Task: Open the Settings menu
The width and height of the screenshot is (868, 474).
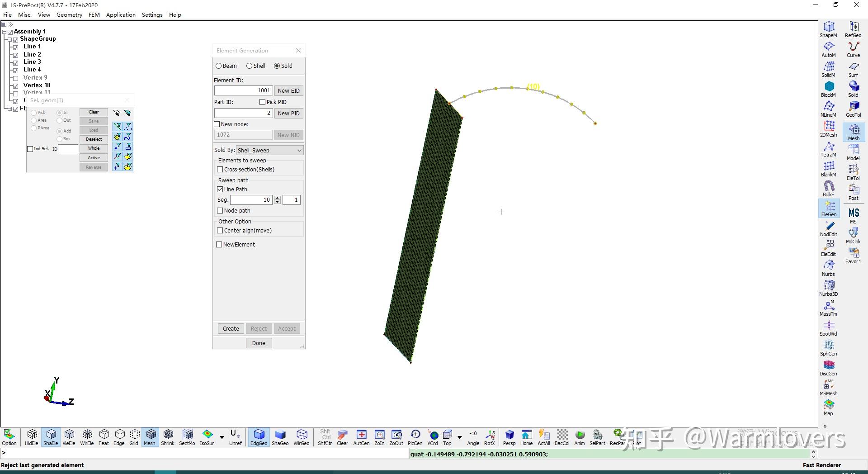Action: tap(152, 15)
